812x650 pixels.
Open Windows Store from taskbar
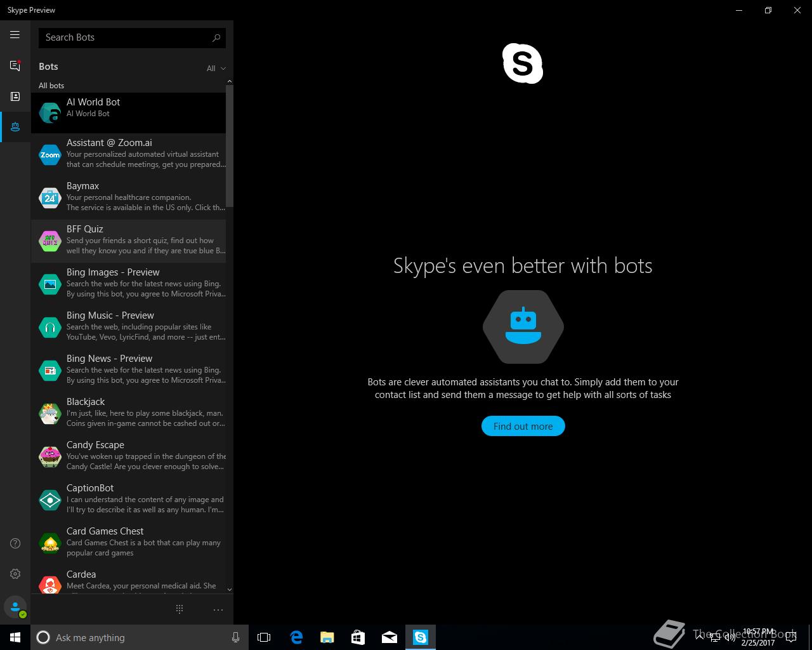click(358, 637)
